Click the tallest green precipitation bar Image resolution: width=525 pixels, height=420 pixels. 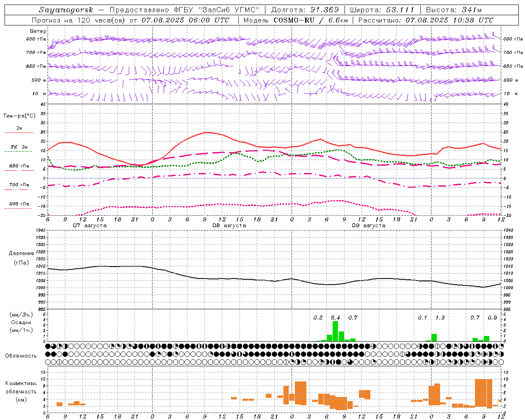335,331
